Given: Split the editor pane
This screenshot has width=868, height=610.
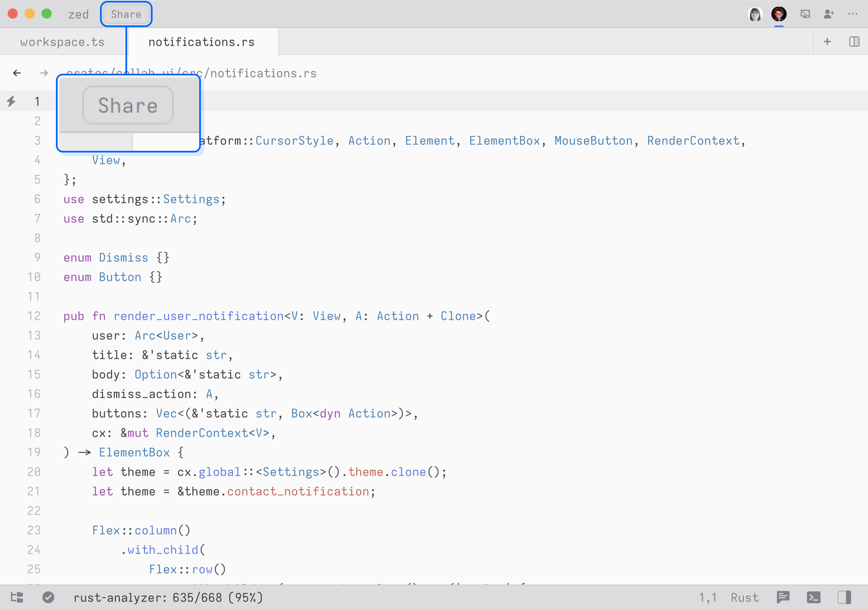Looking at the screenshot, I should (854, 42).
